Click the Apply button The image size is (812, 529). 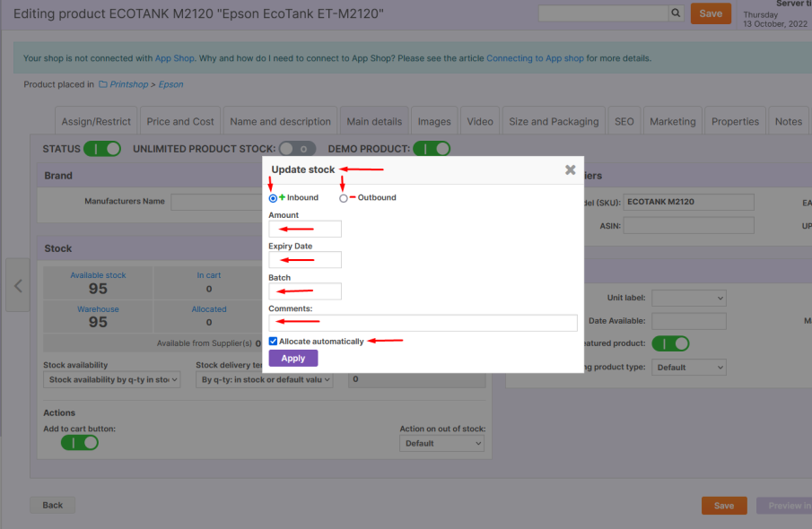[293, 358]
